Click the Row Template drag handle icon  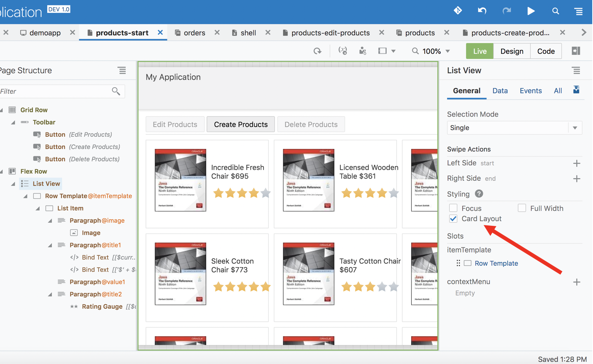(458, 263)
